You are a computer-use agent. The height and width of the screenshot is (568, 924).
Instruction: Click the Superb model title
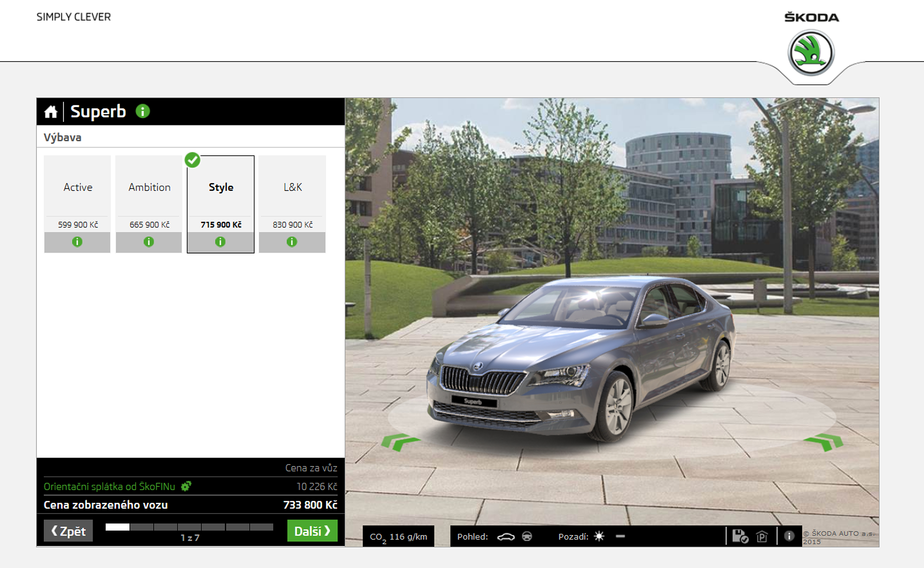(98, 112)
